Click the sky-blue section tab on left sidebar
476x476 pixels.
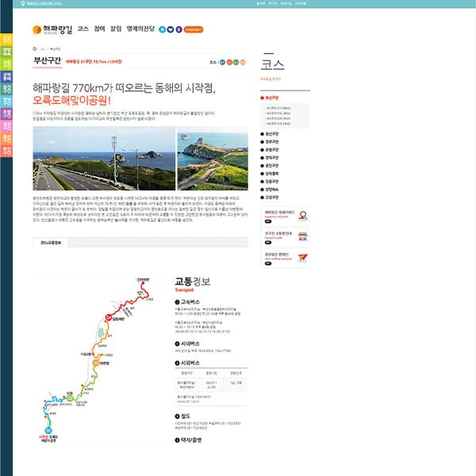tap(6, 102)
